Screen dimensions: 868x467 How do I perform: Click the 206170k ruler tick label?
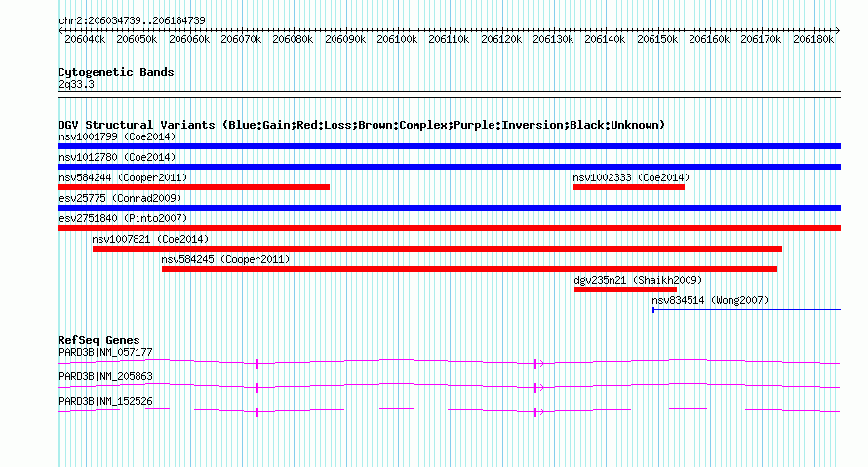[x=761, y=39]
